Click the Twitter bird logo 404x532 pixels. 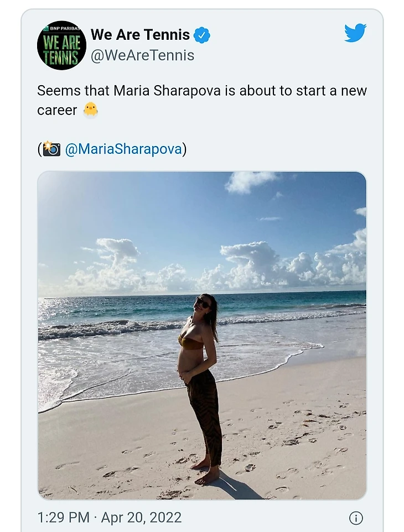coord(355,33)
